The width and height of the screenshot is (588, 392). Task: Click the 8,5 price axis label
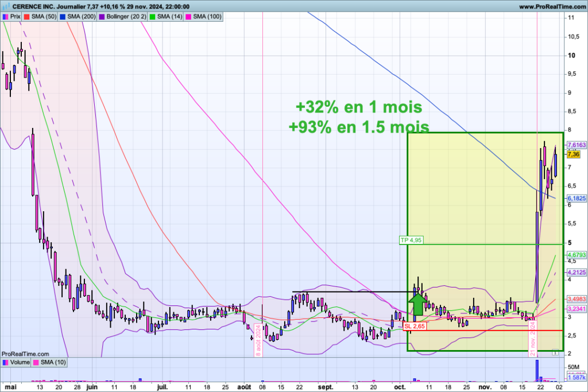(571, 111)
